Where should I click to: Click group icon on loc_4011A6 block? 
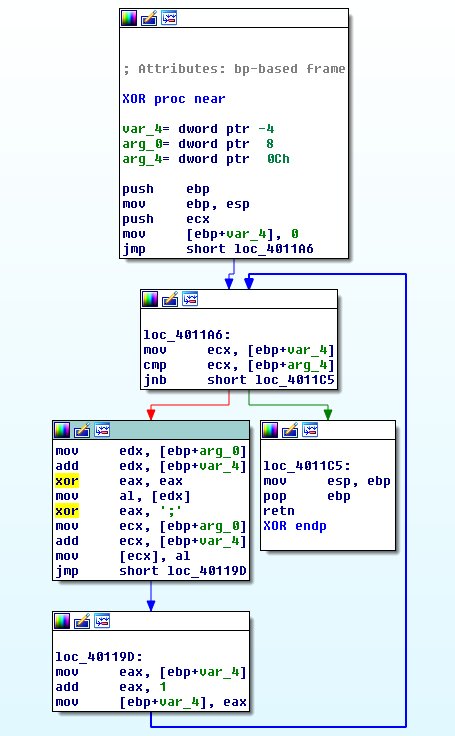point(190,299)
